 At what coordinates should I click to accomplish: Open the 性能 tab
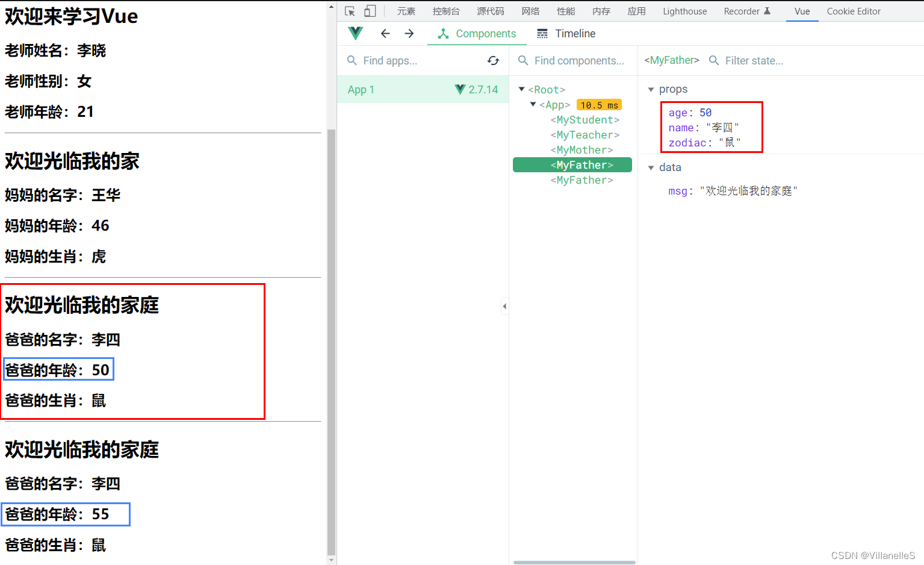coord(566,11)
